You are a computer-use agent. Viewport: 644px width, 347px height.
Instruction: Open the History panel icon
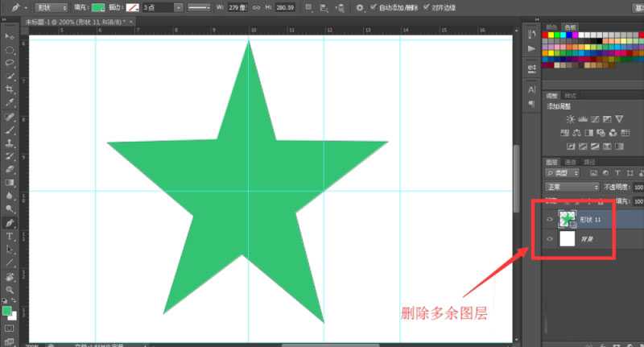pyautogui.click(x=532, y=34)
